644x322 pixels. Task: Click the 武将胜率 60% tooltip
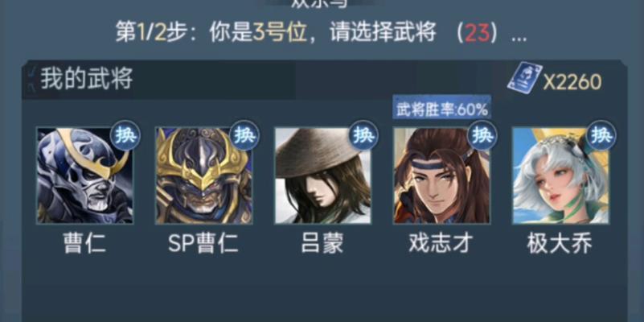click(441, 108)
